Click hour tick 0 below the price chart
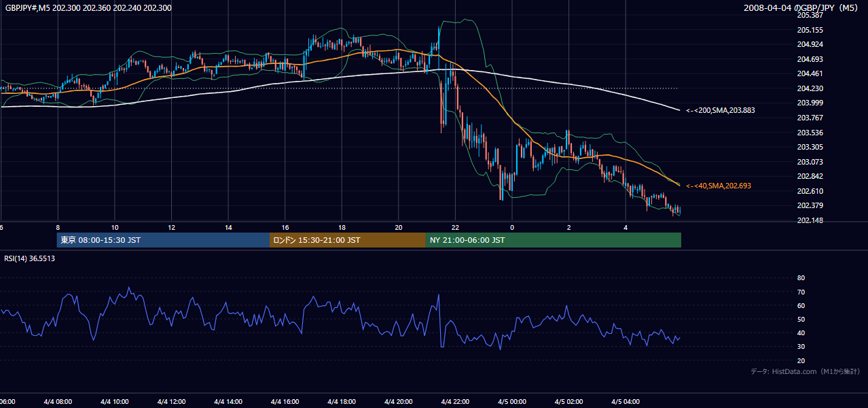The width and height of the screenshot is (868, 408). point(512,227)
